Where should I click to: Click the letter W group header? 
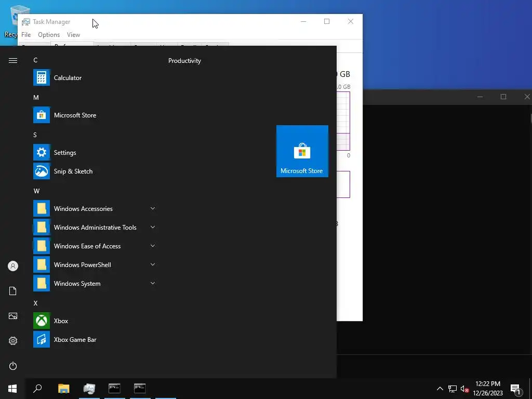tap(37, 191)
